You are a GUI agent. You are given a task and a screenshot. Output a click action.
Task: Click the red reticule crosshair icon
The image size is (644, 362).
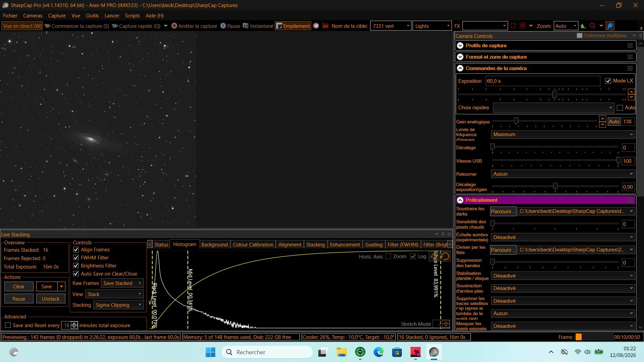[x=522, y=26]
